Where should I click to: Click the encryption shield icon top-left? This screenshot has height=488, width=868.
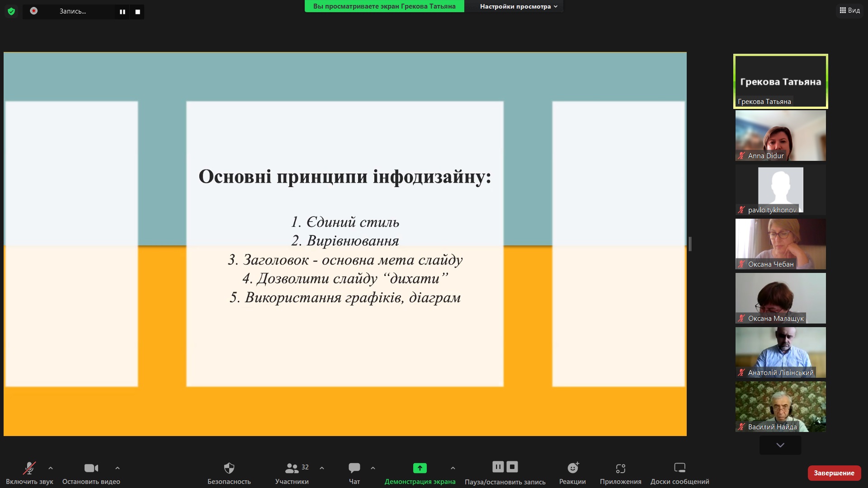pyautogui.click(x=11, y=11)
